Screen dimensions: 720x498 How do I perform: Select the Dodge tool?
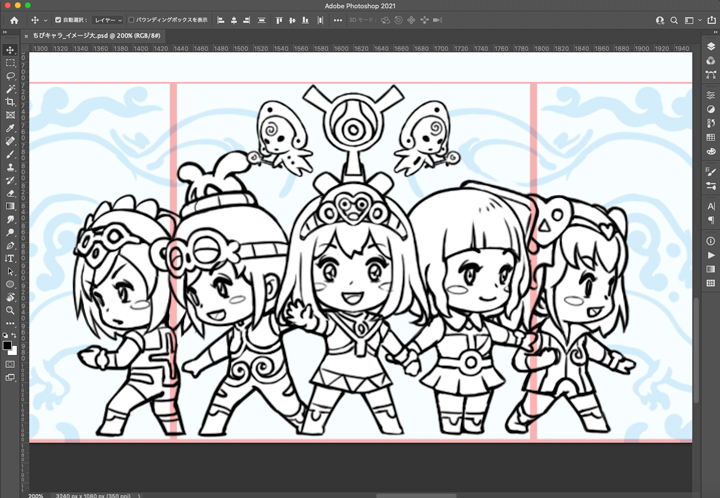pyautogui.click(x=10, y=232)
